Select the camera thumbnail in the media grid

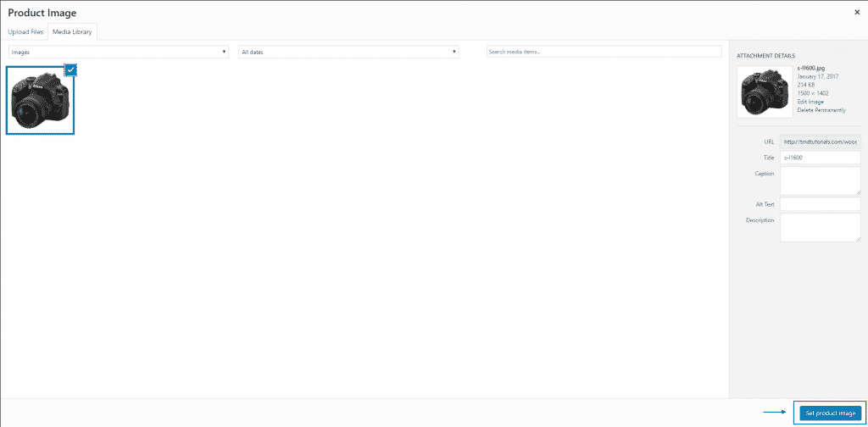(40, 101)
